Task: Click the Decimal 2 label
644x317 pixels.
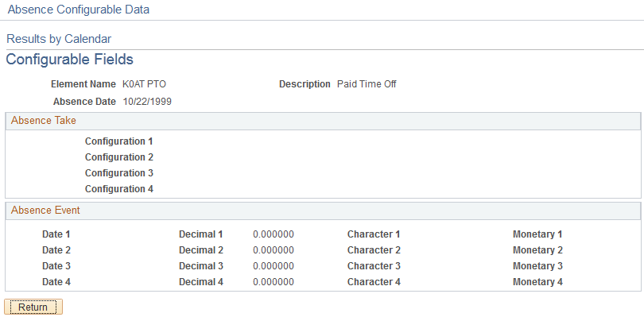Action: (201, 250)
